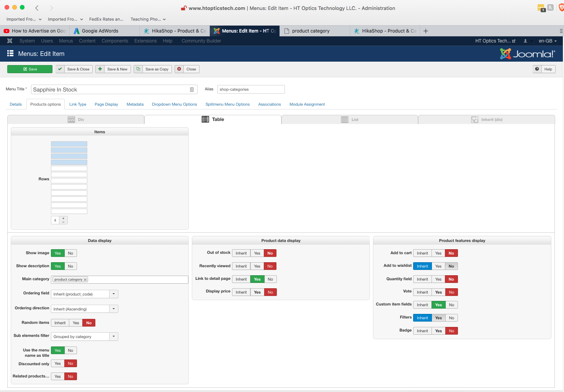
Task: Set Display price to Yes
Action: coord(257,292)
